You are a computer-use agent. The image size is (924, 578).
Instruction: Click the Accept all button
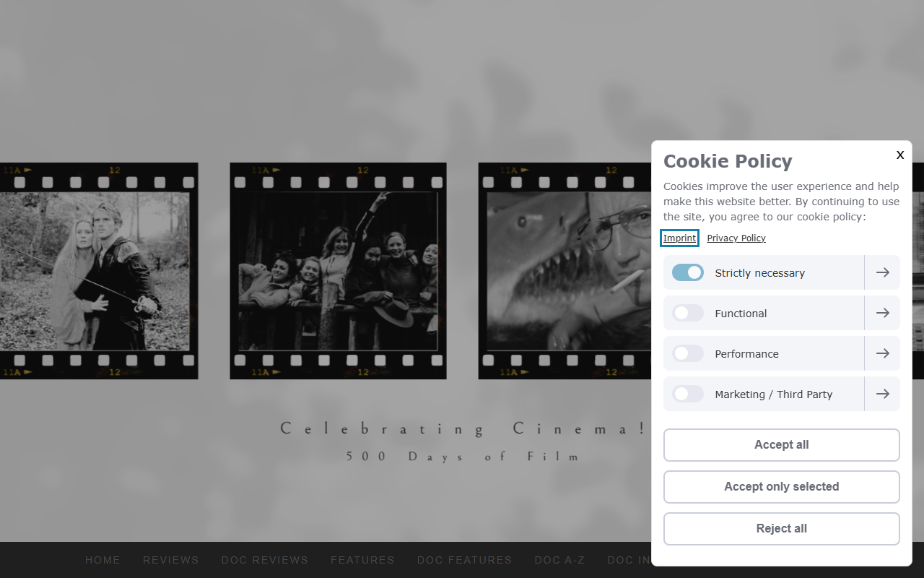[x=782, y=445]
